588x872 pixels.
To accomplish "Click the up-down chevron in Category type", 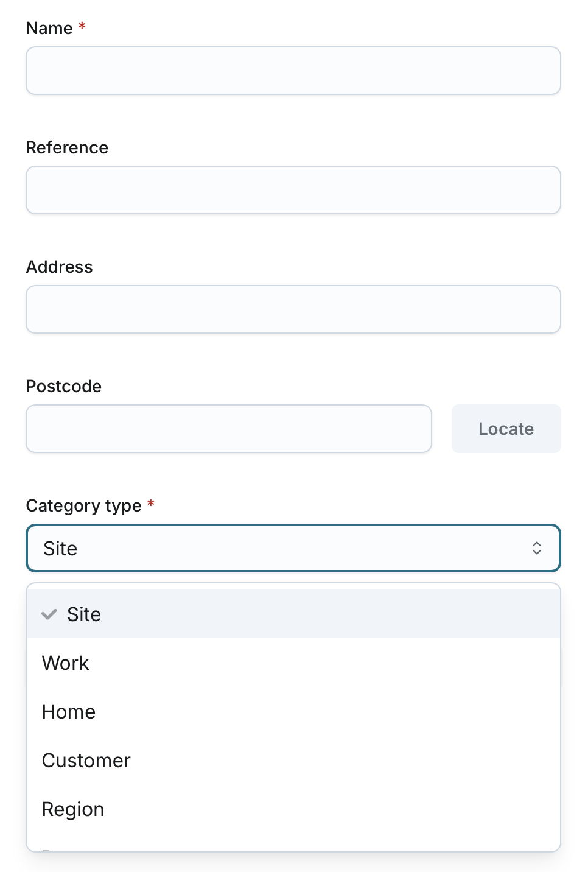I will 536,548.
